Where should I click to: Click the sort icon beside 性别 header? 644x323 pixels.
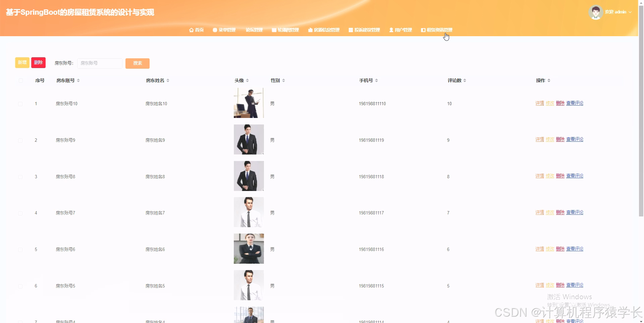click(284, 80)
